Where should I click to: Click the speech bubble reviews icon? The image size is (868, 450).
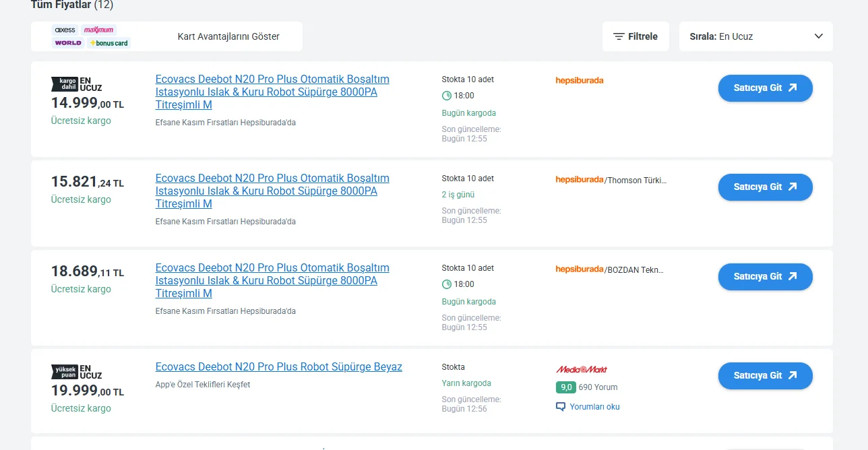point(560,407)
